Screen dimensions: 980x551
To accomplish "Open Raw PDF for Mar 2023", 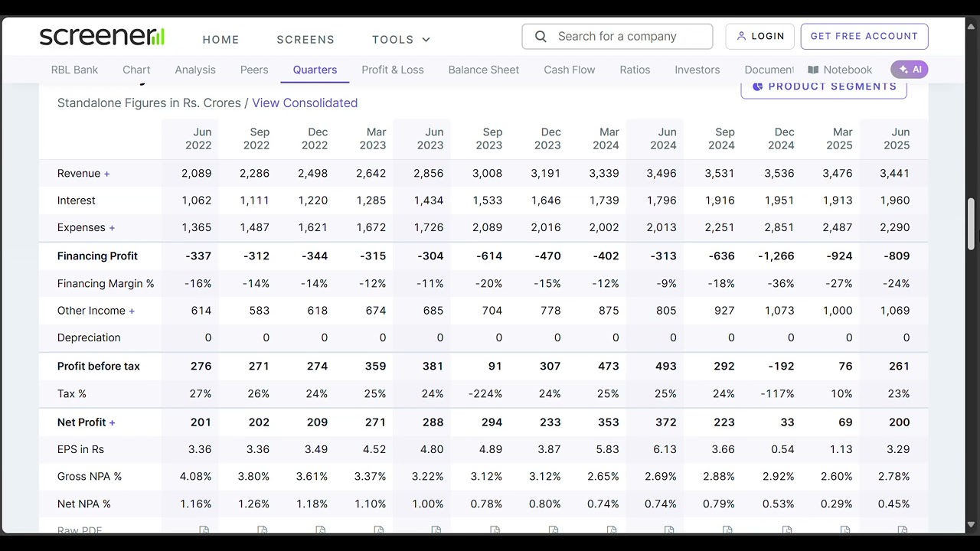I will point(379,530).
